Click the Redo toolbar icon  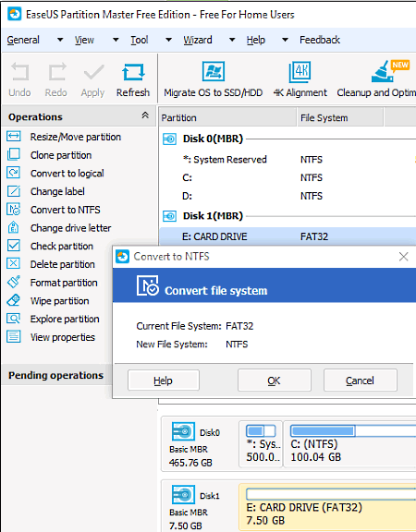tap(56, 72)
